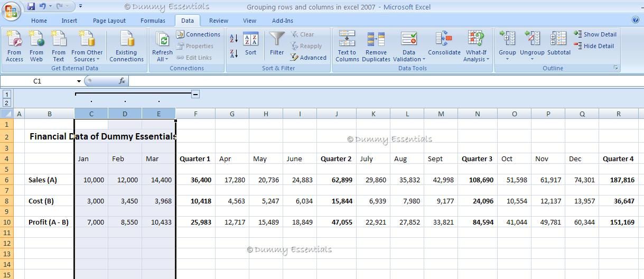
Task: Click the Sales (A) label cell
Action: tap(50, 180)
